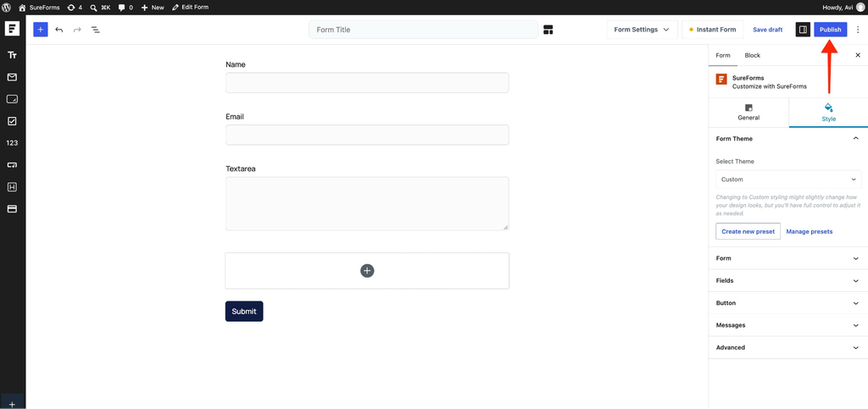Undo the last change

(x=59, y=30)
